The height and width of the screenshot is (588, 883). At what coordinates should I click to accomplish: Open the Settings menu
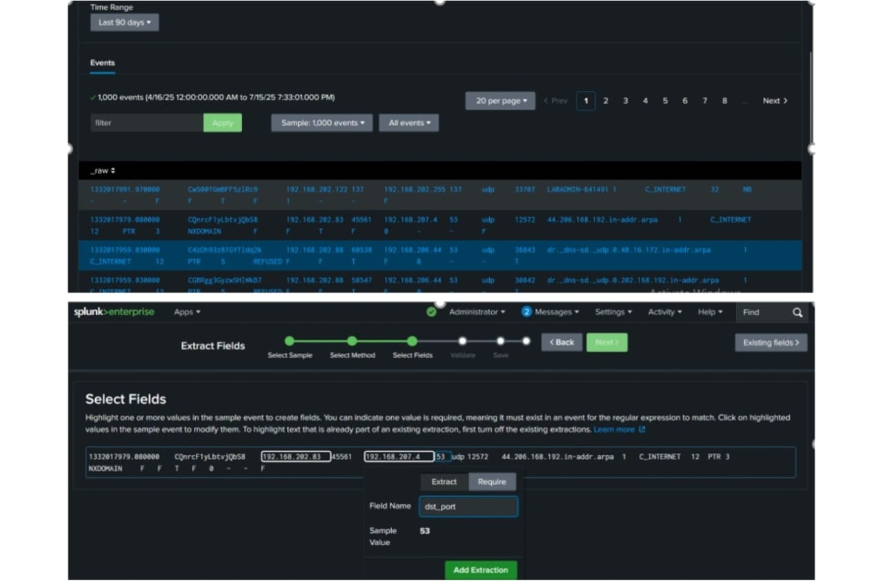click(613, 312)
